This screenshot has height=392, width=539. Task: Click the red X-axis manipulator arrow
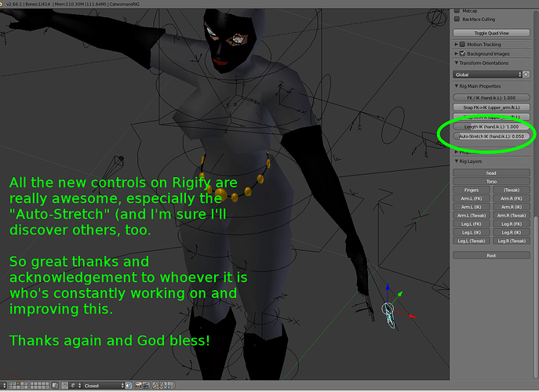coord(412,316)
